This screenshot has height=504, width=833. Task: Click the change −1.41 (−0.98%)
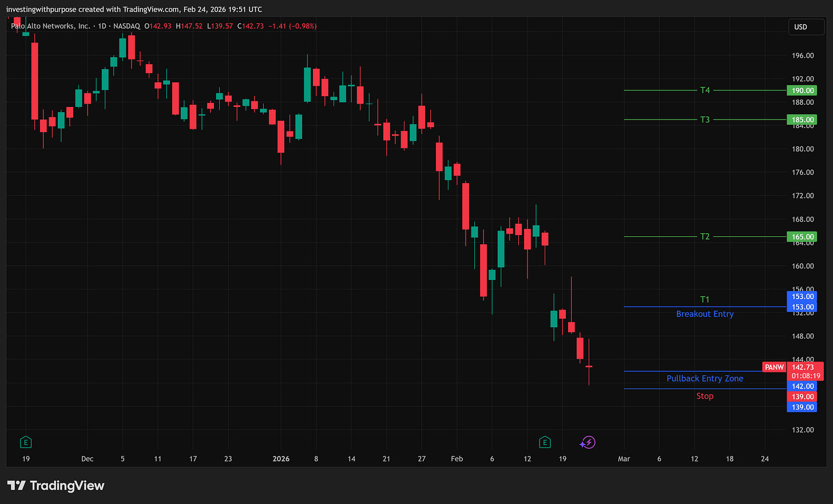(x=292, y=26)
